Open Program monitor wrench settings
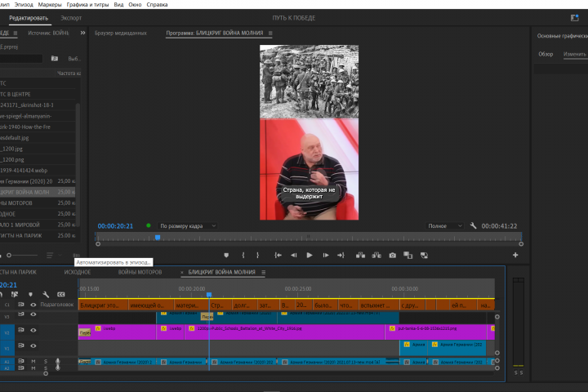 473,226
